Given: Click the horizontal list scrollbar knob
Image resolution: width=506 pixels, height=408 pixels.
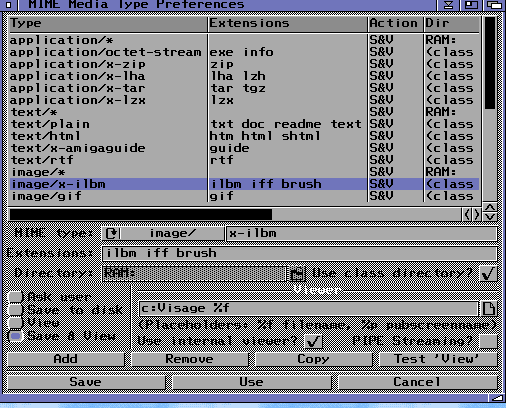Looking at the screenshot, I should point(141,215).
